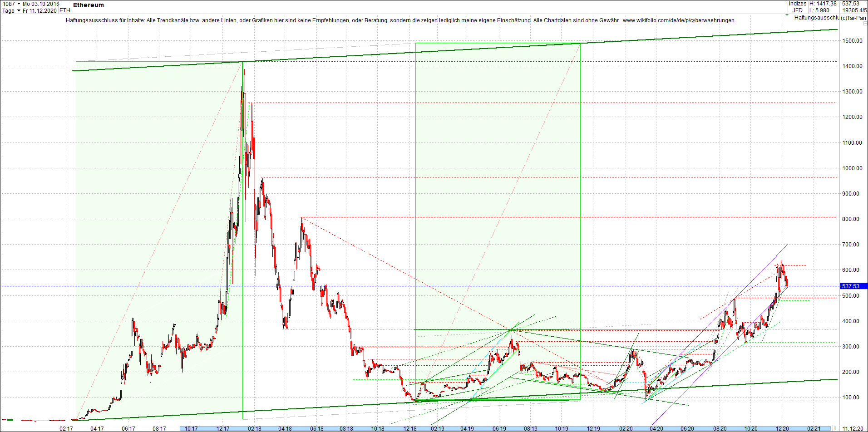Click the 06 20 time axis label
The height and width of the screenshot is (432, 868).
pos(687,428)
